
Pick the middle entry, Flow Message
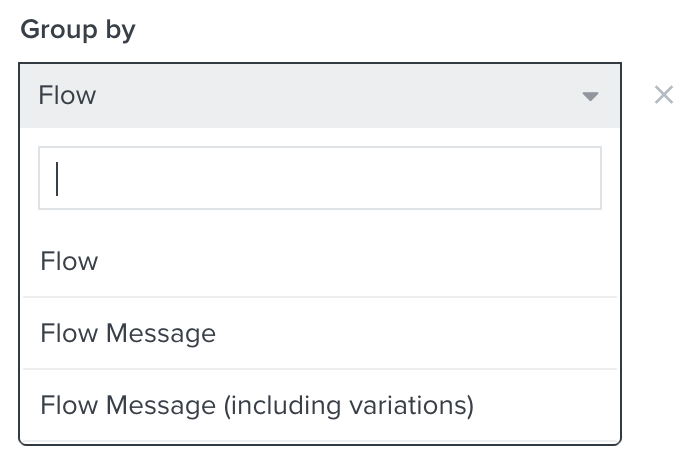pos(128,333)
